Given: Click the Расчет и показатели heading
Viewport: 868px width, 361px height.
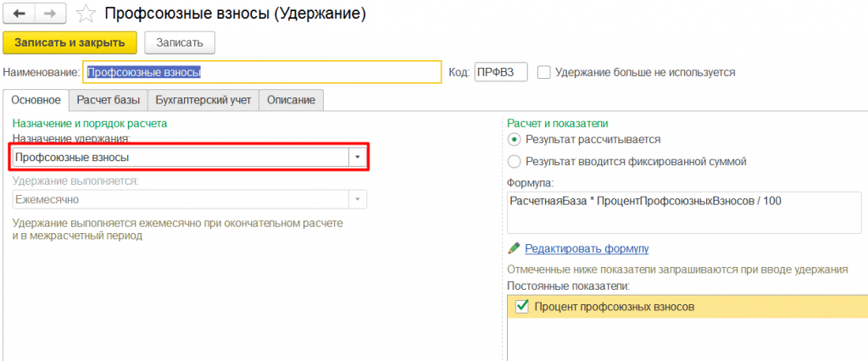Looking at the screenshot, I should point(559,124).
